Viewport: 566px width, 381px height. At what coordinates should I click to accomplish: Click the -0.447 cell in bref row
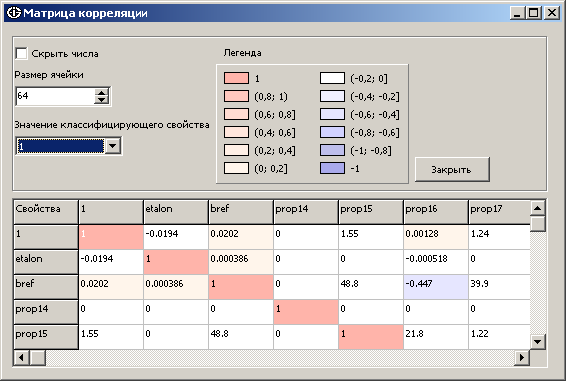pos(436,287)
